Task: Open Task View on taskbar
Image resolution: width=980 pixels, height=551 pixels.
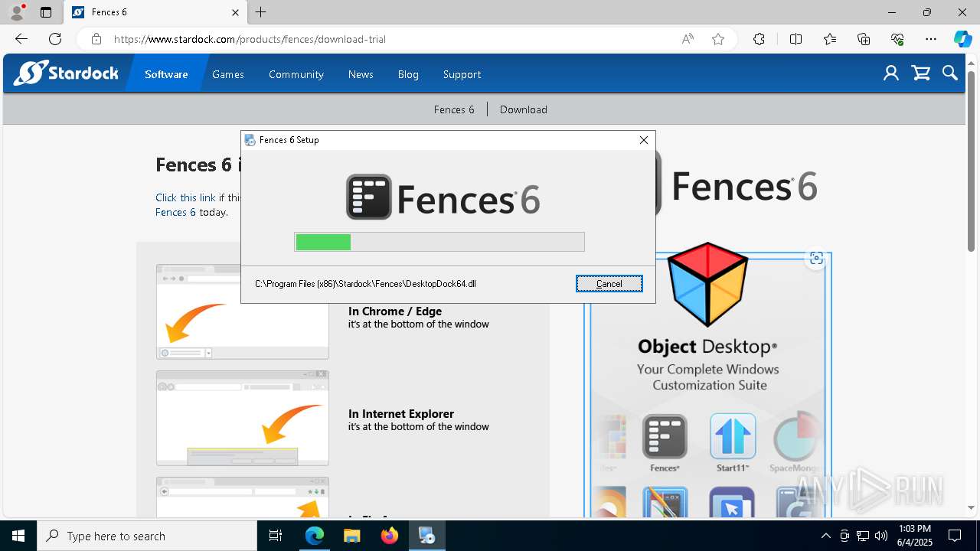Action: pos(276,536)
